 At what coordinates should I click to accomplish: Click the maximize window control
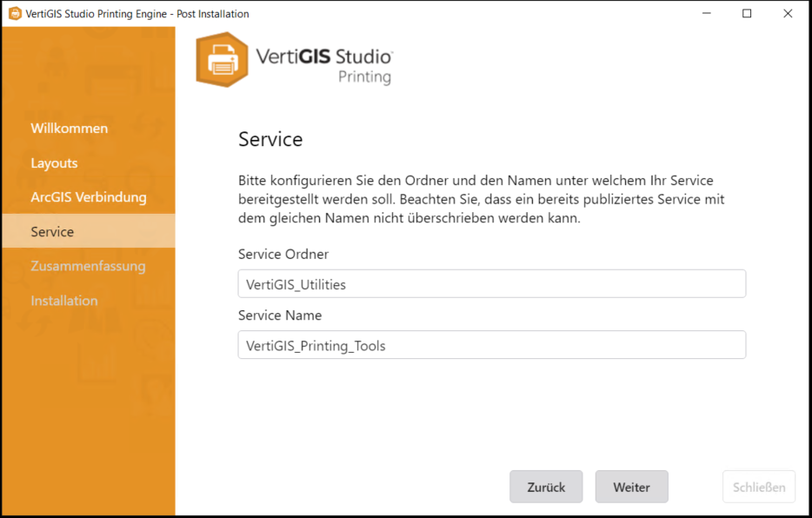tap(746, 13)
